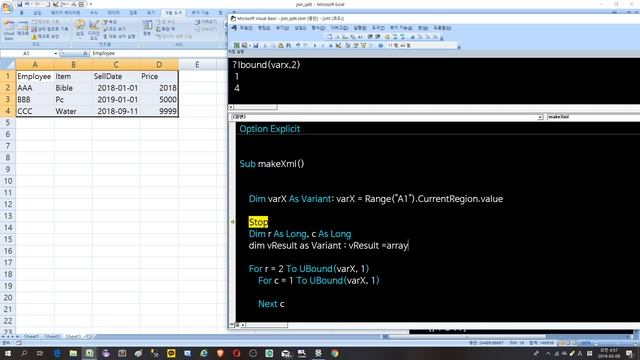Select cell with price 9999
640x360 pixels.
159,111
